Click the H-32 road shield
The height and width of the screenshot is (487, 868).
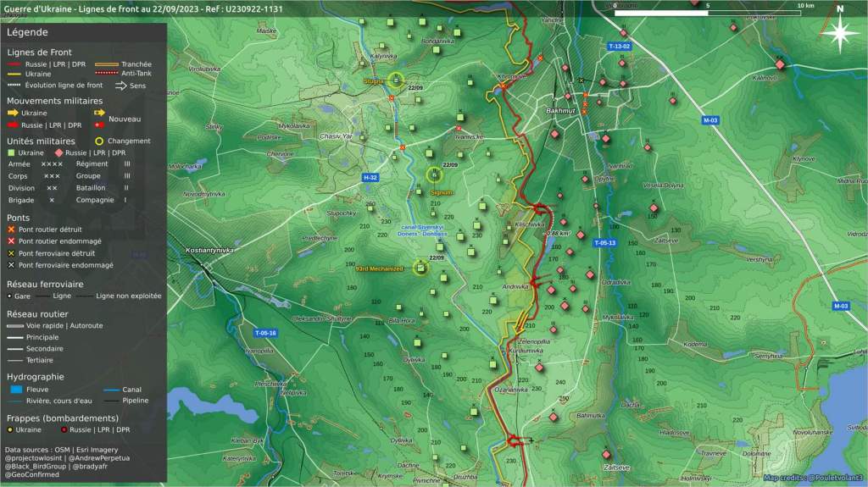[x=370, y=178]
